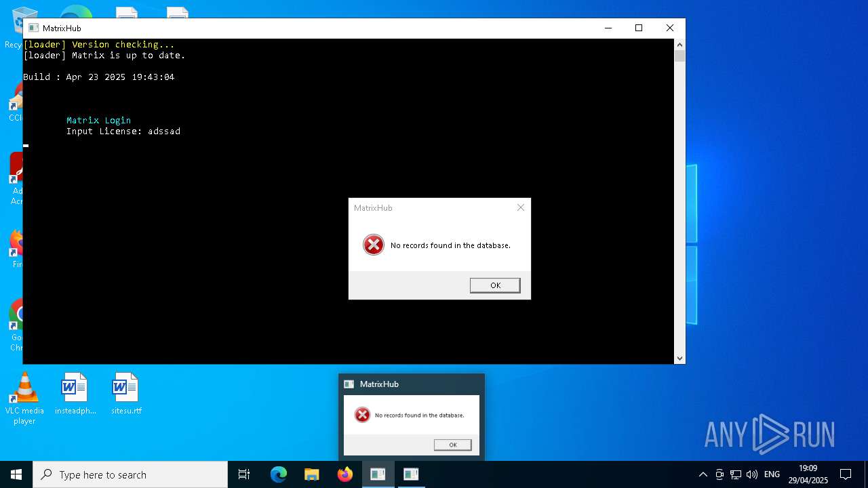Image resolution: width=868 pixels, height=488 pixels.
Task: Click OK in the taskbar preview thumbnail
Action: [453, 445]
